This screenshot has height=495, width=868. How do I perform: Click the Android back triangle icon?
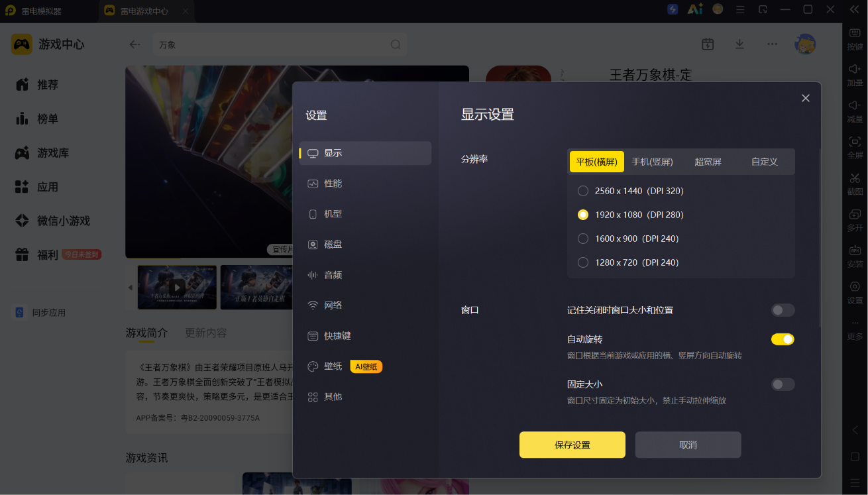click(x=855, y=430)
